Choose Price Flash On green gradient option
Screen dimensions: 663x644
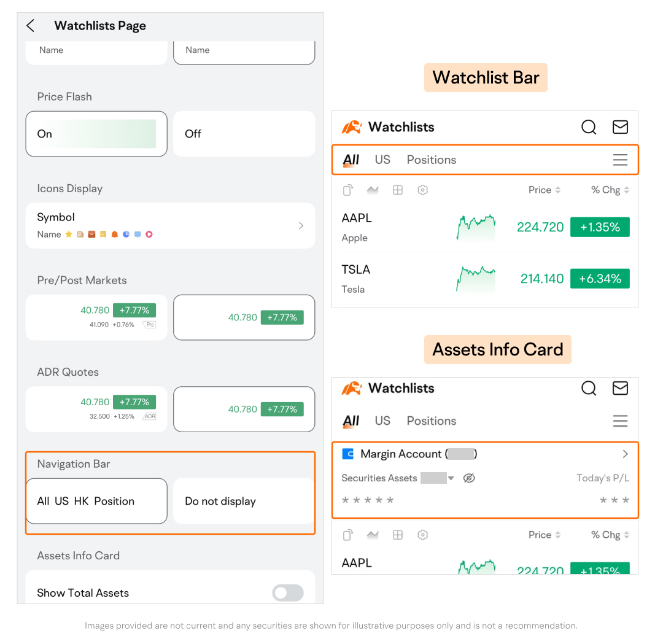point(96,134)
